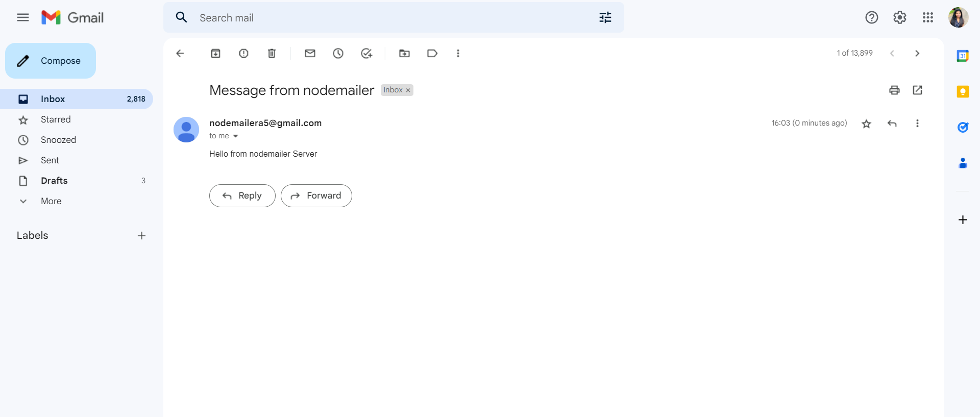This screenshot has width=980, height=417.
Task: Click the Forward button
Action: (316, 195)
